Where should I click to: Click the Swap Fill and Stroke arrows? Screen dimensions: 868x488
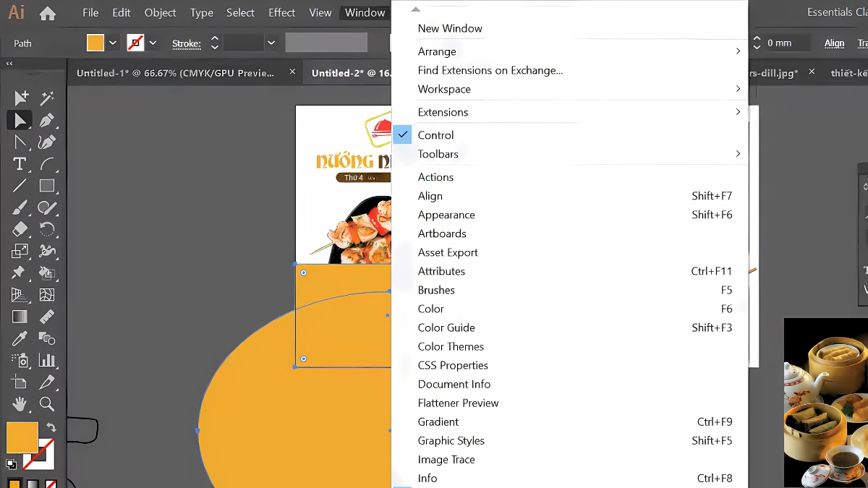(x=51, y=428)
